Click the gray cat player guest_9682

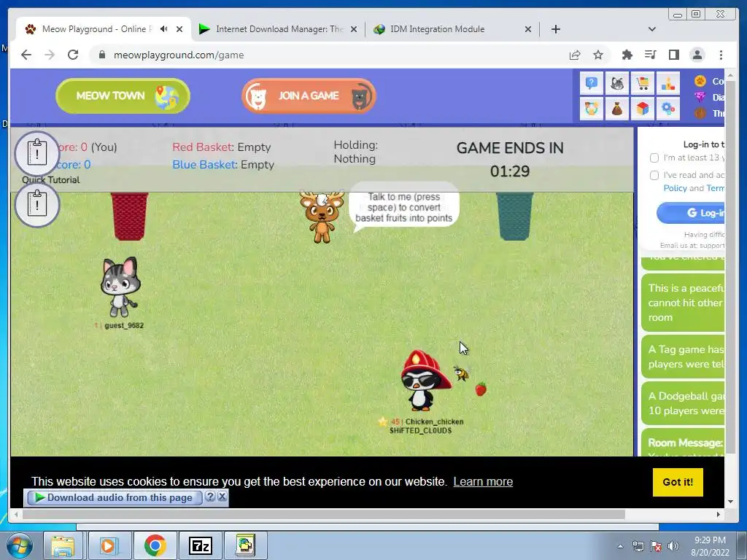(x=120, y=287)
